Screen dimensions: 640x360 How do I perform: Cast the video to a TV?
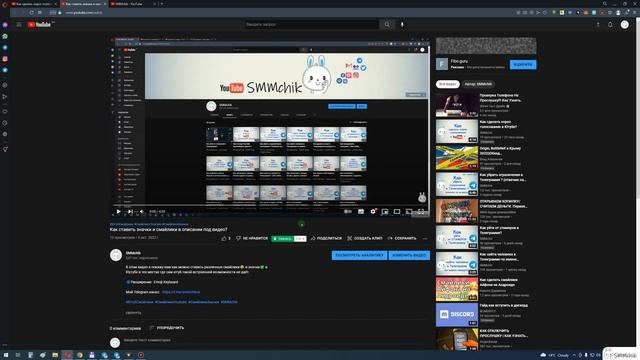point(409,211)
